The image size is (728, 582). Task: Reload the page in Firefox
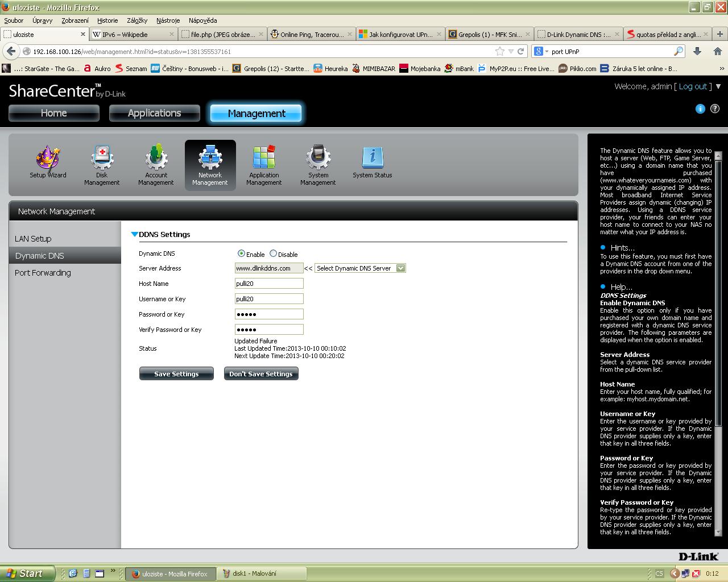tap(520, 51)
